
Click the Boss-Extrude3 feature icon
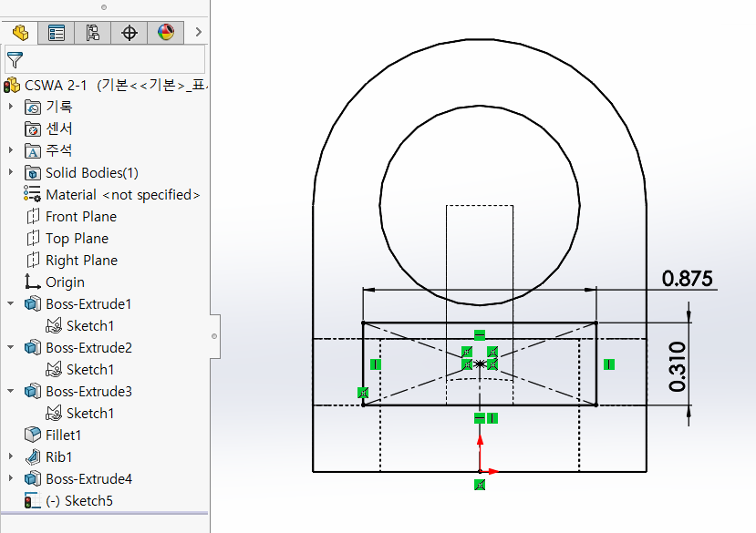point(32,391)
